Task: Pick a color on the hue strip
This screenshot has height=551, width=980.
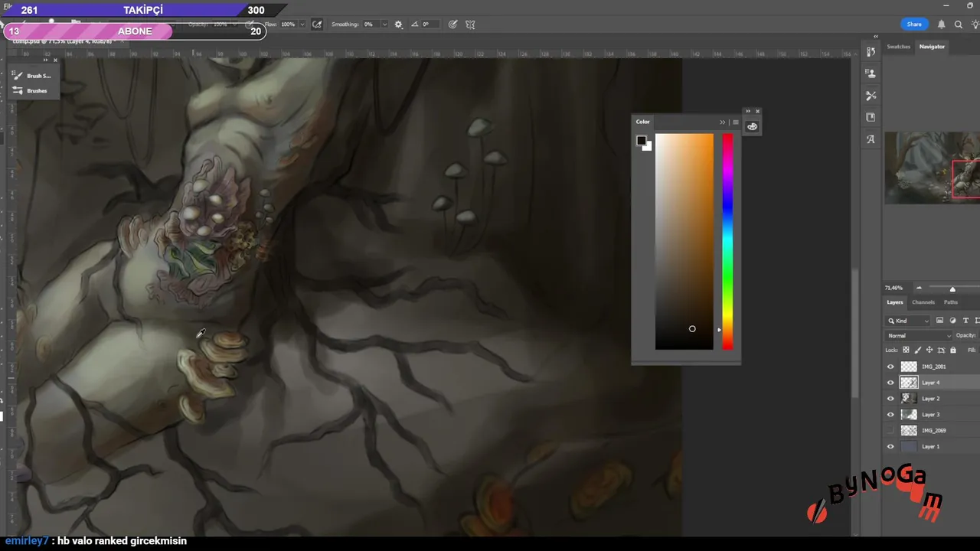Action: (727, 241)
